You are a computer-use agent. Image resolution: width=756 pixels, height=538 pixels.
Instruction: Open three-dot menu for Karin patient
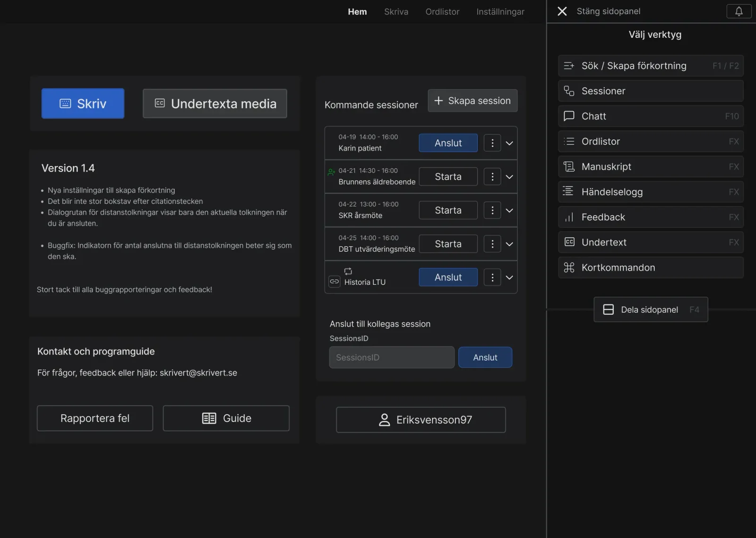[492, 143]
